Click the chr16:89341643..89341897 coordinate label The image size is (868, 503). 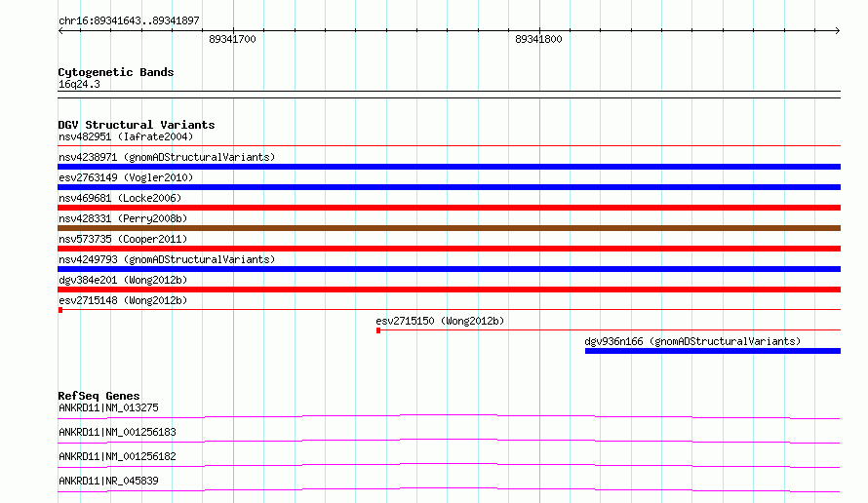[129, 20]
